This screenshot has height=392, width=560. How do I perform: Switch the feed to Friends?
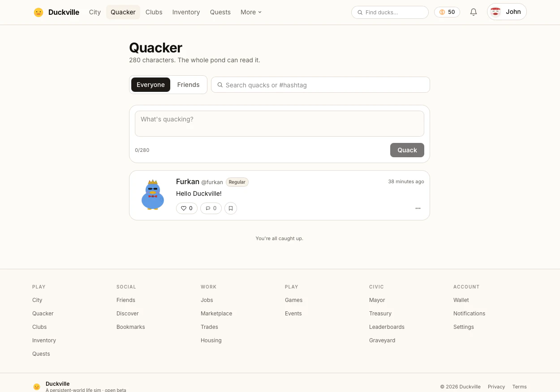click(x=188, y=85)
